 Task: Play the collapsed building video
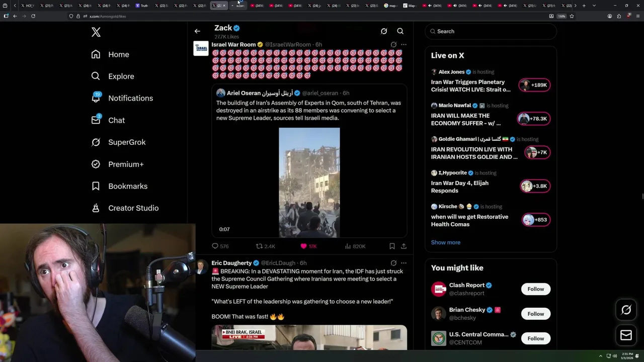pos(309,183)
